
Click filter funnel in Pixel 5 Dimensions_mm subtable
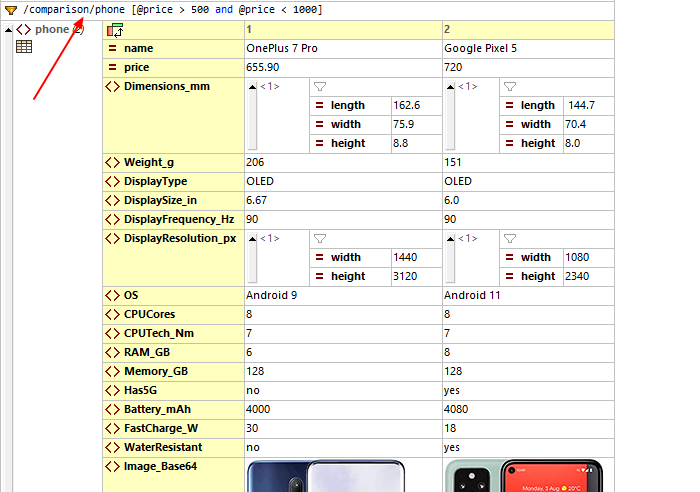click(x=509, y=87)
